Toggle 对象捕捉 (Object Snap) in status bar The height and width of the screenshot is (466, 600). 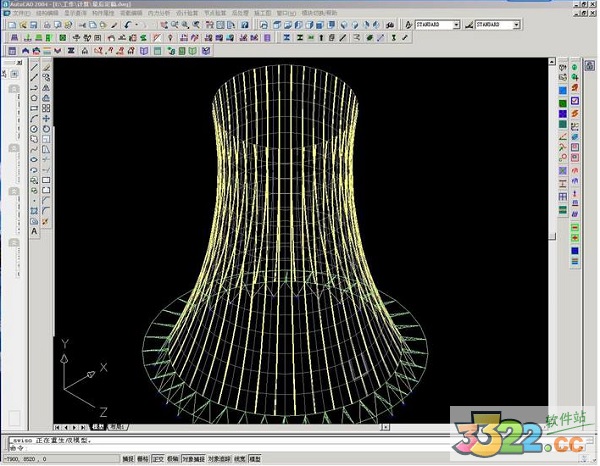(x=194, y=459)
